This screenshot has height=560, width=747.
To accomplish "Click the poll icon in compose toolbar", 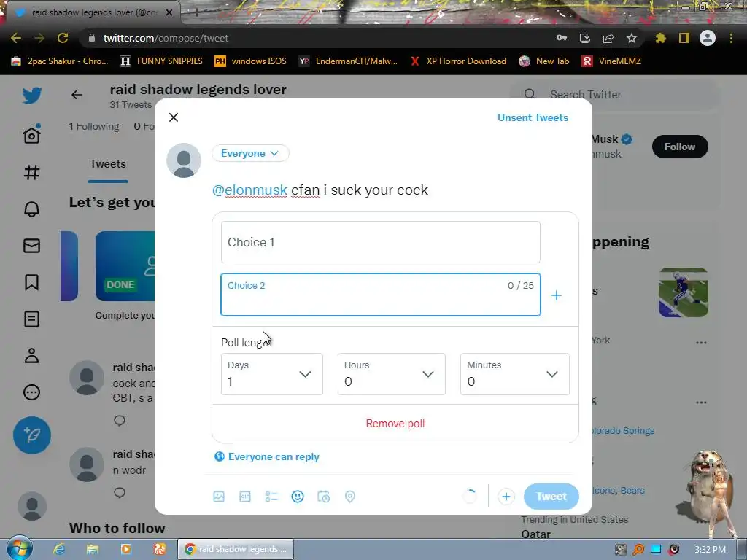I will (x=271, y=497).
